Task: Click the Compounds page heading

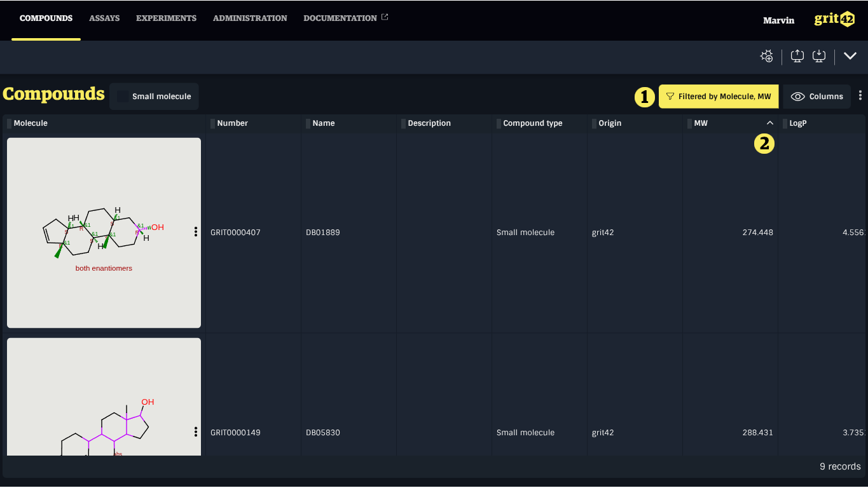Action: pyautogui.click(x=53, y=94)
